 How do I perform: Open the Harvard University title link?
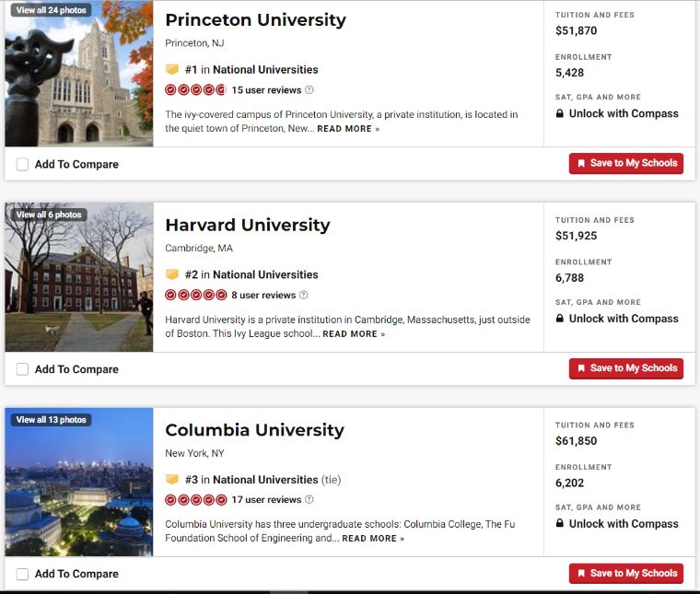click(x=248, y=225)
